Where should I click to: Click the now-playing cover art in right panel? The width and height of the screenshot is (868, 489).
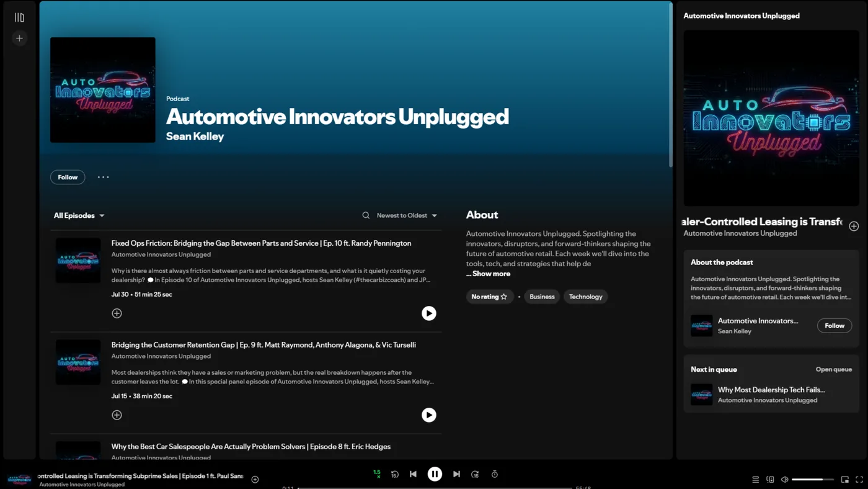[x=771, y=118]
